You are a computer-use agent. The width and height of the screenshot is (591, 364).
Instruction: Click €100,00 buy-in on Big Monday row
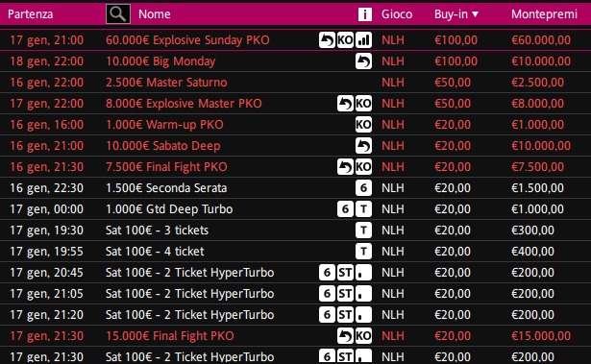point(456,61)
